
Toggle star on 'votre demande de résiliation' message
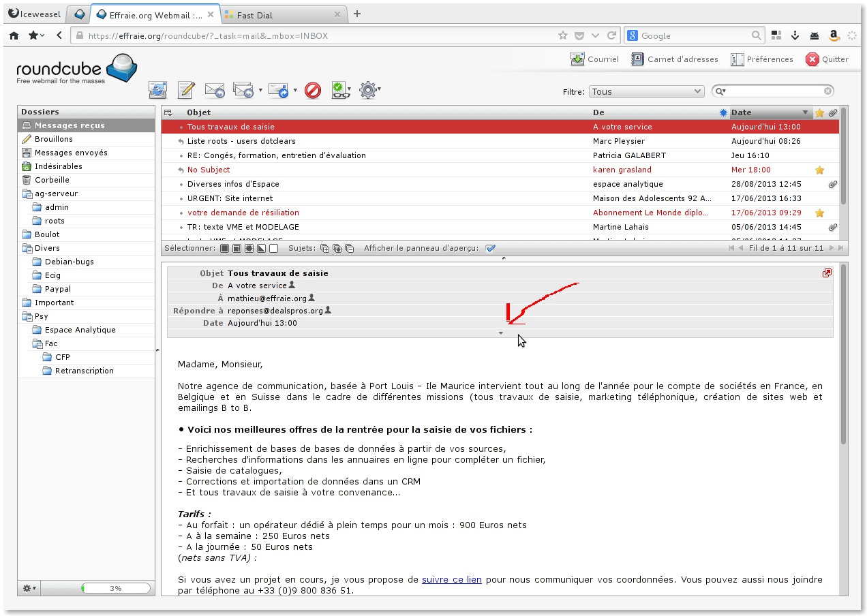(819, 213)
